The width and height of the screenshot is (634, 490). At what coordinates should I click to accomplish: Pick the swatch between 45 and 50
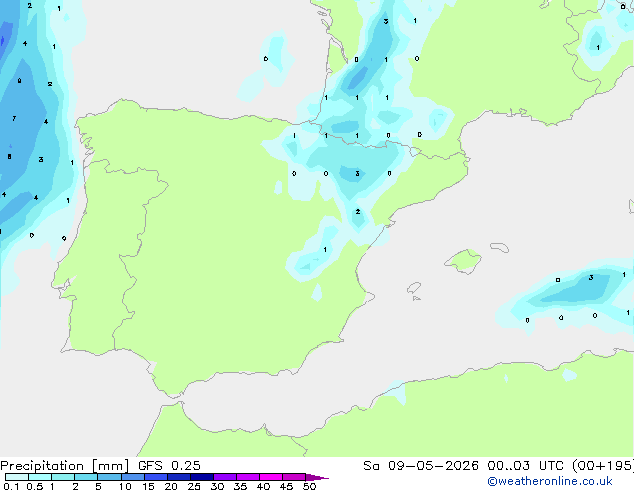tap(294, 477)
